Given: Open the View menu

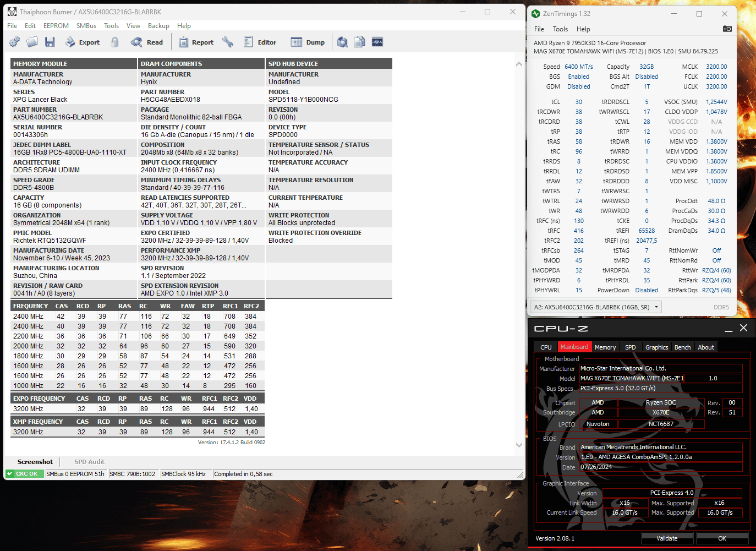Looking at the screenshot, I should (x=133, y=26).
